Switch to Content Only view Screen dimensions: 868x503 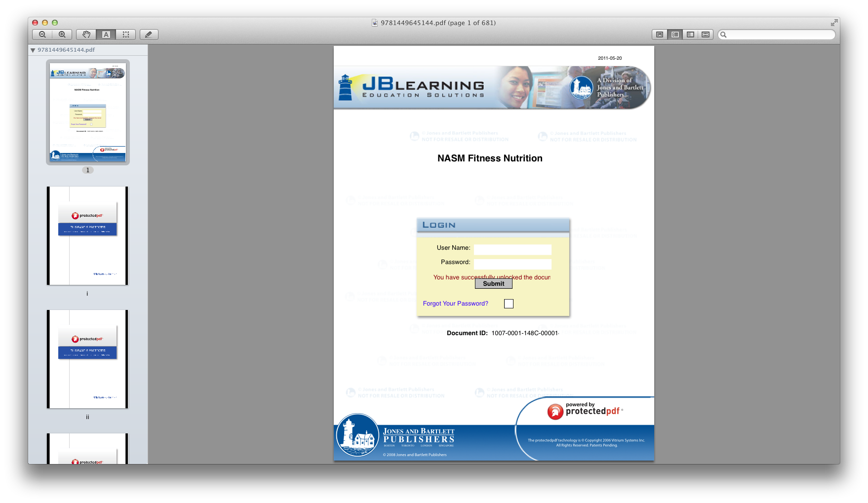click(660, 35)
